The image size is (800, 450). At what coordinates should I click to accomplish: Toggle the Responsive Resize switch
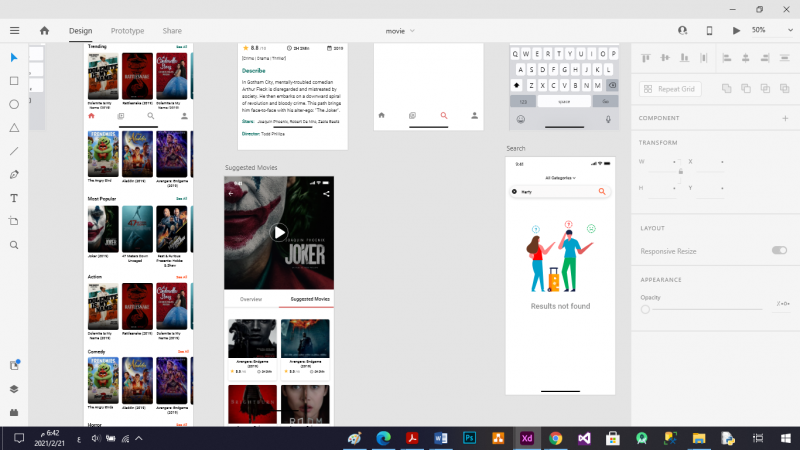click(779, 250)
